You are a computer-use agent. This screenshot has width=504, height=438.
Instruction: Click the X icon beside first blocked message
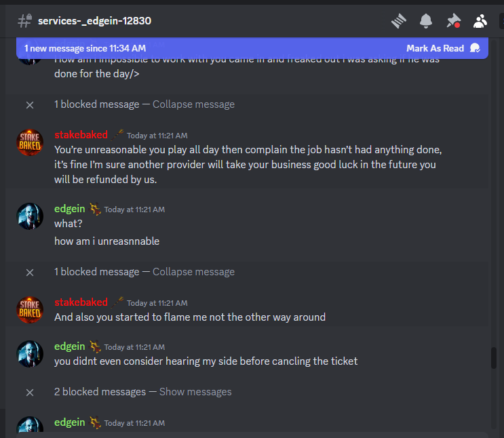click(30, 105)
